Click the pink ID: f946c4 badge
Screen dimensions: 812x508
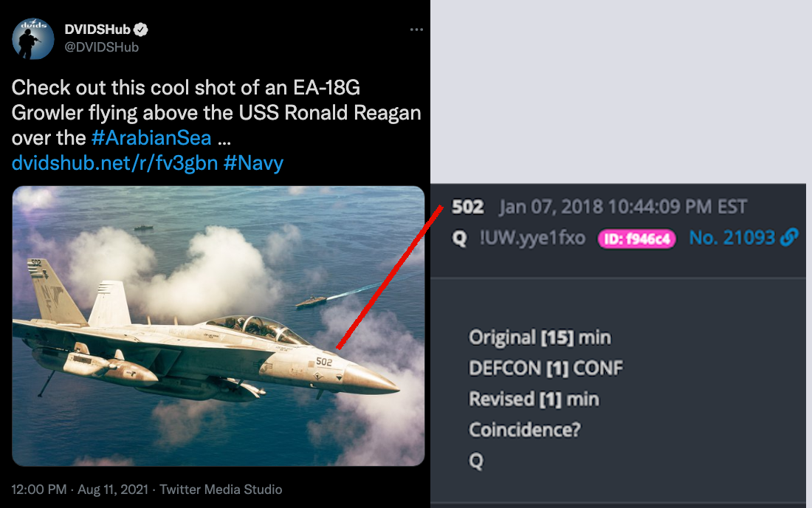[x=637, y=238]
